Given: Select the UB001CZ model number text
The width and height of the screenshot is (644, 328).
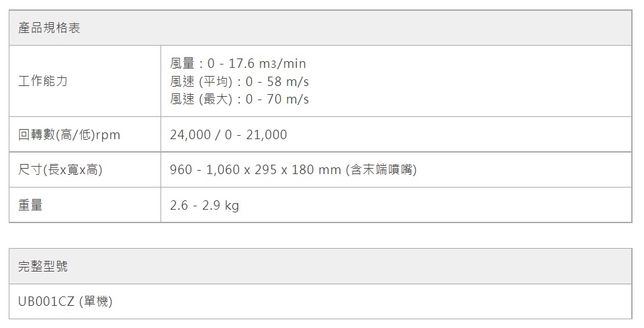Looking at the screenshot, I should (x=46, y=302).
